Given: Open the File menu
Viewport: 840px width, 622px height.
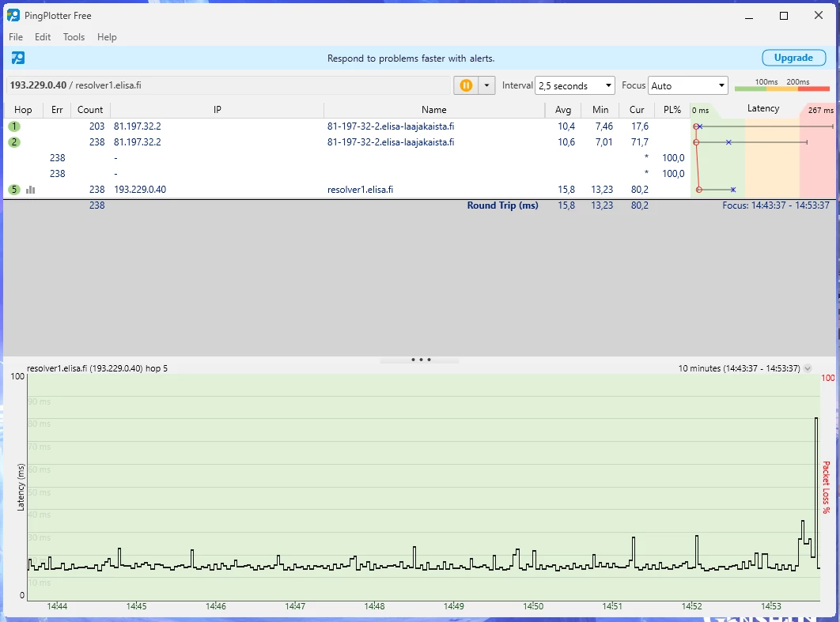Looking at the screenshot, I should point(16,37).
